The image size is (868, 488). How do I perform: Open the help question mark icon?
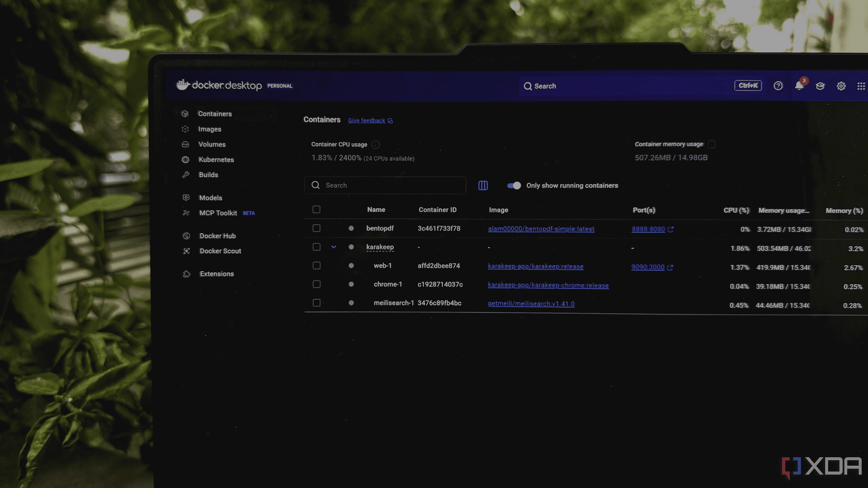(x=778, y=86)
